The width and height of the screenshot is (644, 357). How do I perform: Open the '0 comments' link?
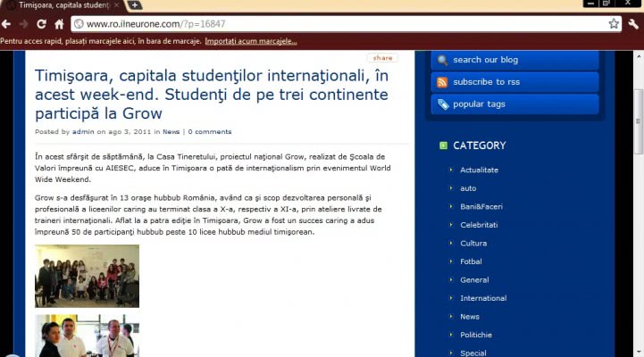[209, 132]
